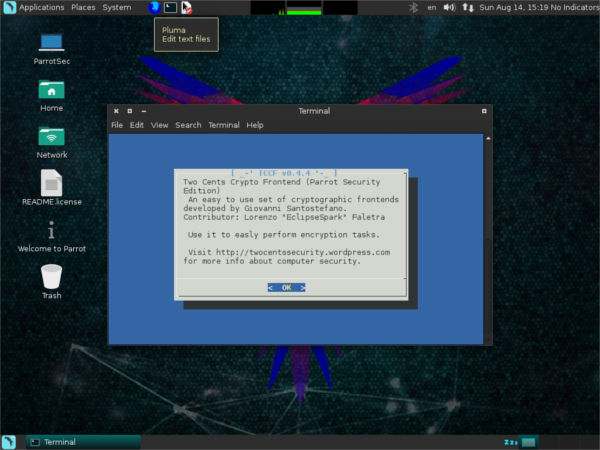Open the Terminal Edit menu
Image resolution: width=600 pixels, height=450 pixels.
point(137,125)
